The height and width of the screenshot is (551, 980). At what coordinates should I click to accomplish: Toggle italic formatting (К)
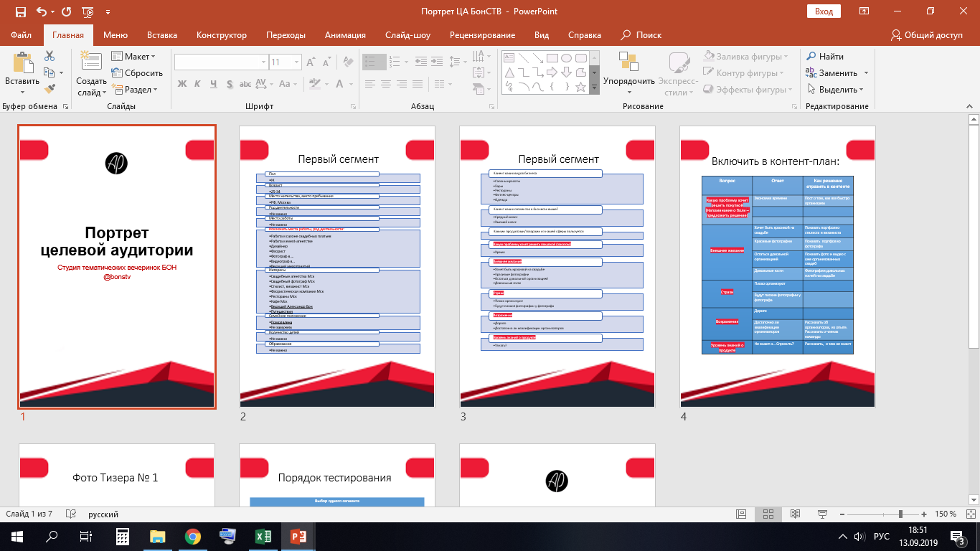(x=197, y=84)
